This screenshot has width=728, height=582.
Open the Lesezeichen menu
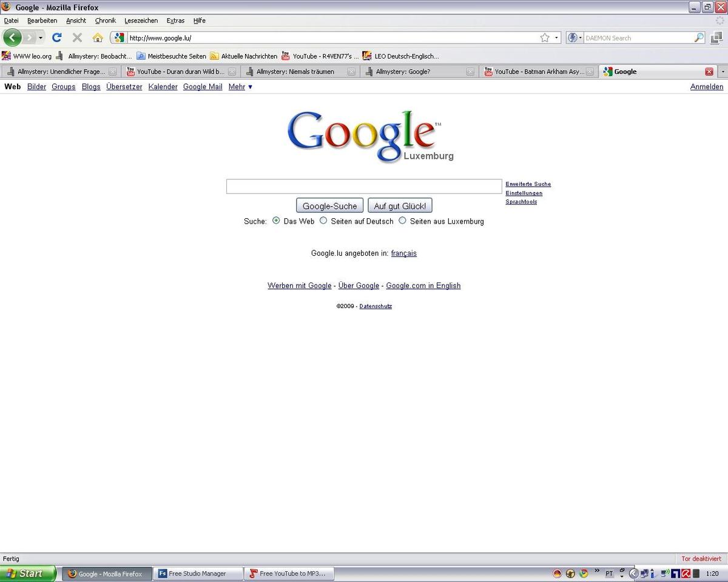(x=141, y=21)
